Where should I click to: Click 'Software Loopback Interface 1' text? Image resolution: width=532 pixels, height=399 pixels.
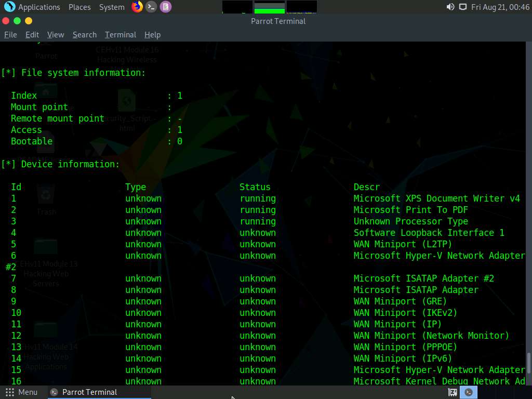coord(429,233)
